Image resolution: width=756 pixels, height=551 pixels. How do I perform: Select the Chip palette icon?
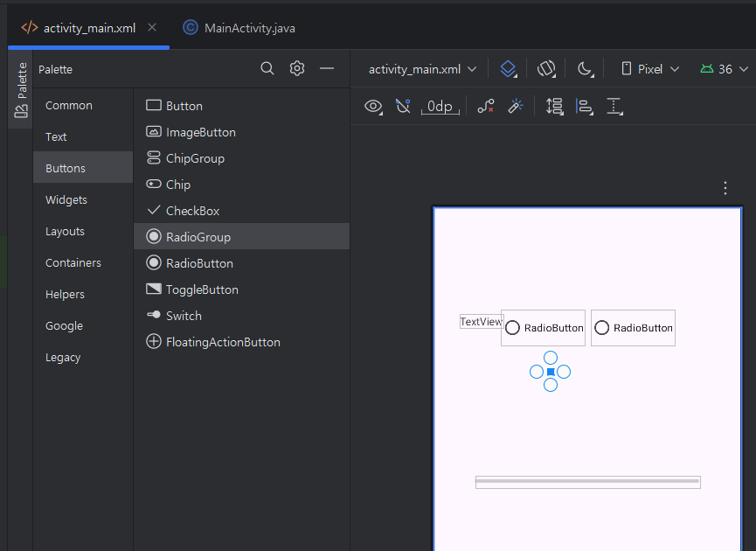coord(153,184)
